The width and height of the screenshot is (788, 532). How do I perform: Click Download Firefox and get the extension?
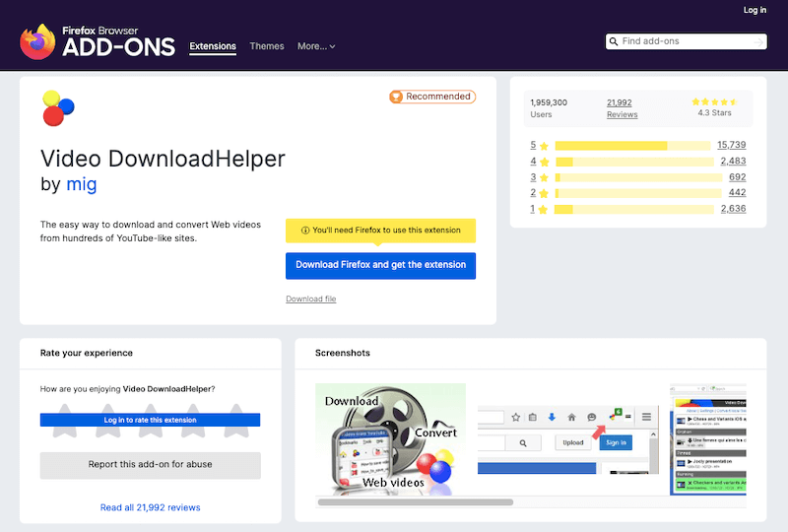[x=380, y=265]
